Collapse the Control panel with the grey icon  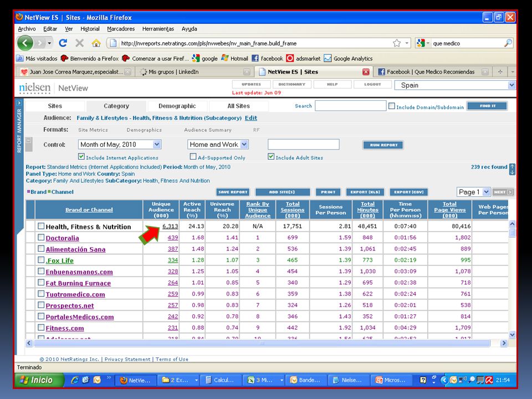29,144
